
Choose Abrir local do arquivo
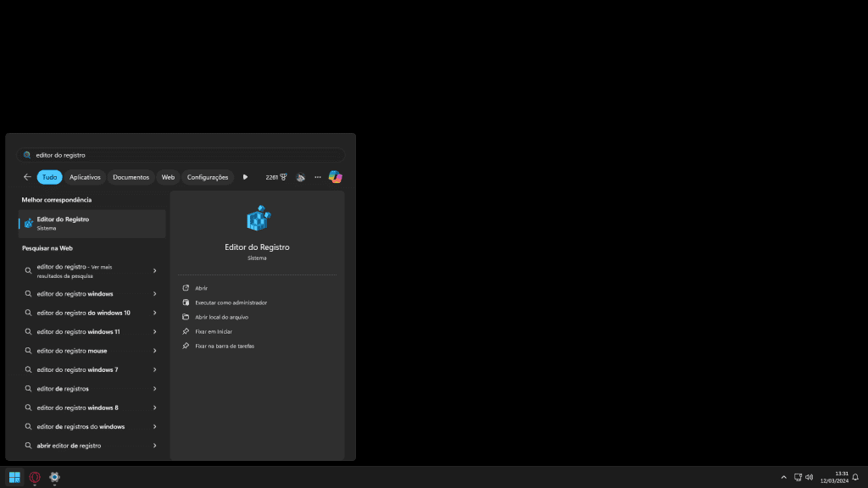coord(221,317)
